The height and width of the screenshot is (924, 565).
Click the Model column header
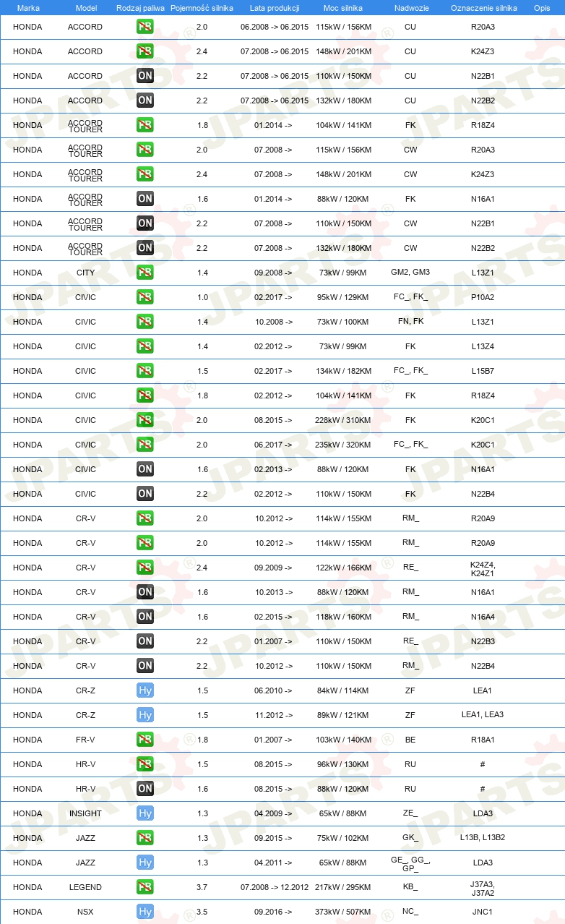click(86, 8)
